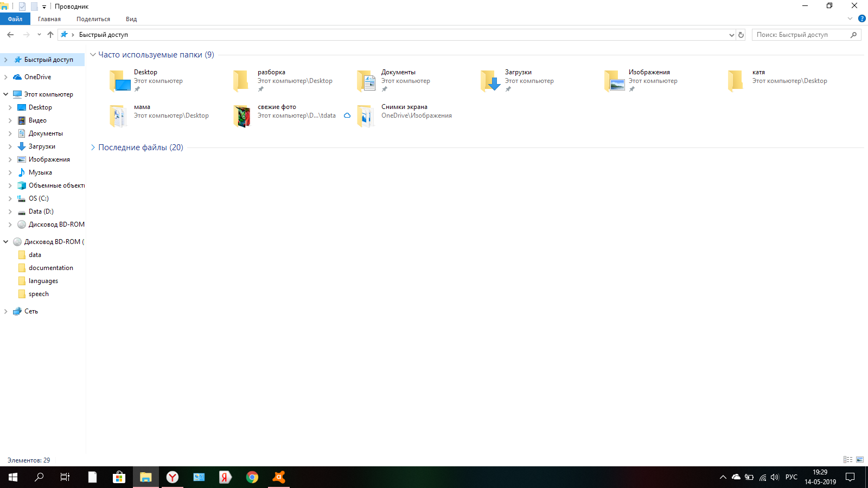Select the documentation folder in tree
Image resolution: width=868 pixels, height=488 pixels.
click(51, 268)
